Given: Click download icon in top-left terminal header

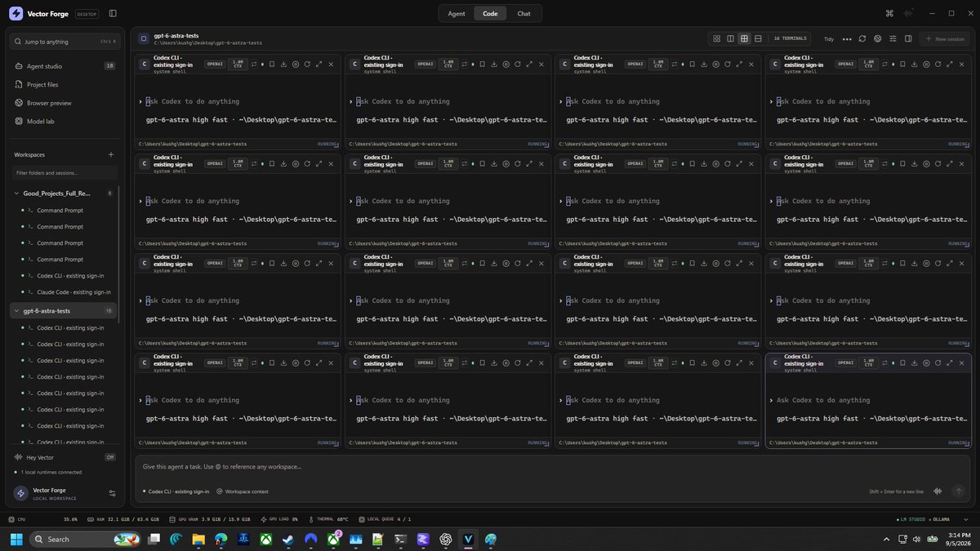Looking at the screenshot, I should (283, 64).
